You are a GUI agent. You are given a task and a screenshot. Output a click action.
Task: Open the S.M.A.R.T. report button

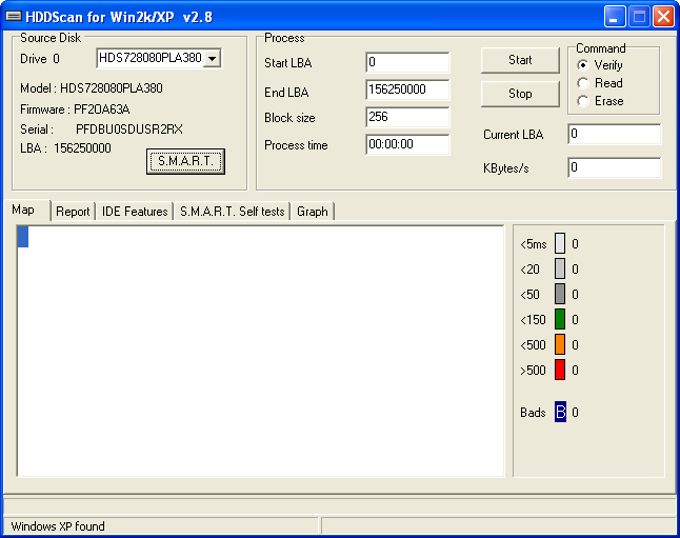point(185,161)
